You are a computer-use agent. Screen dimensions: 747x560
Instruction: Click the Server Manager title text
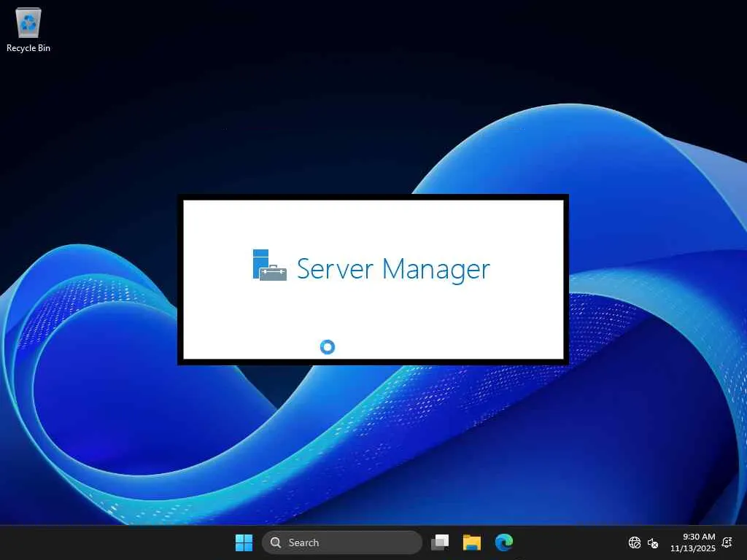tap(393, 270)
